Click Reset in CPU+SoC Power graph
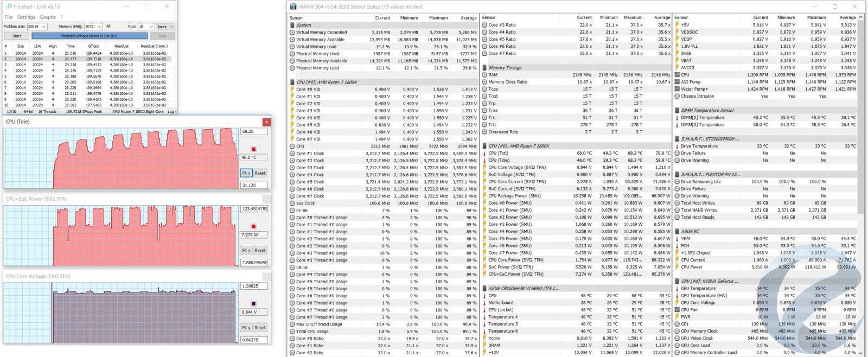 coord(260,251)
